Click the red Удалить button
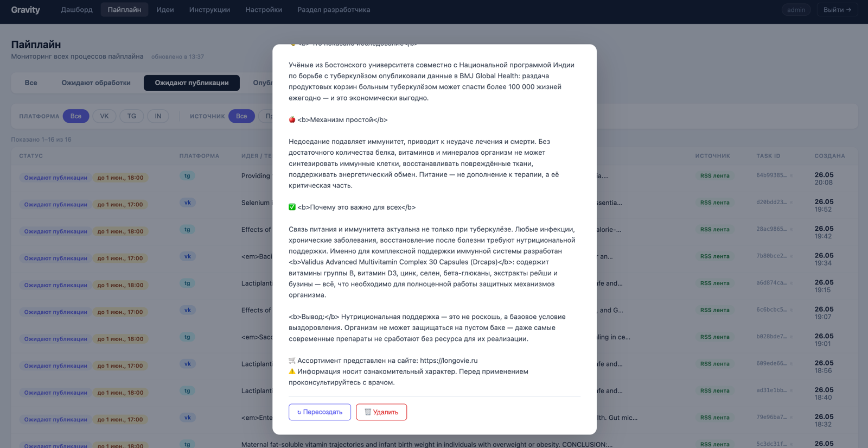 click(381, 412)
